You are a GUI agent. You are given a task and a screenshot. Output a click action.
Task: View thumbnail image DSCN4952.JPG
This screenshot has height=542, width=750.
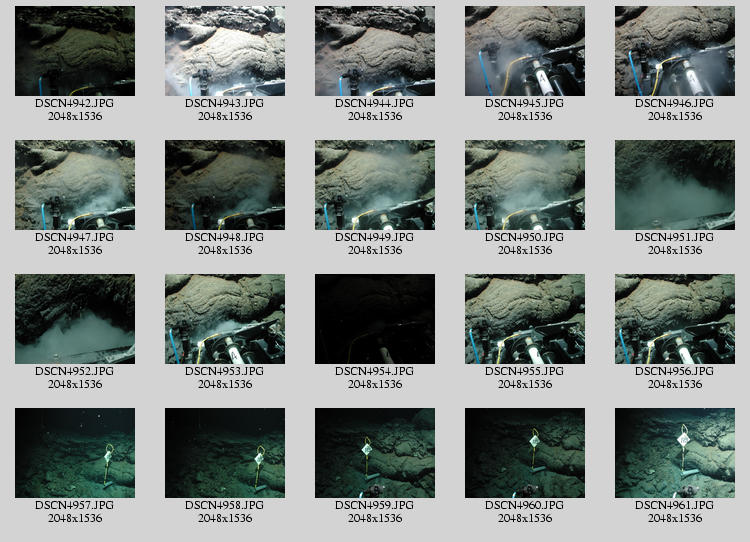75,319
